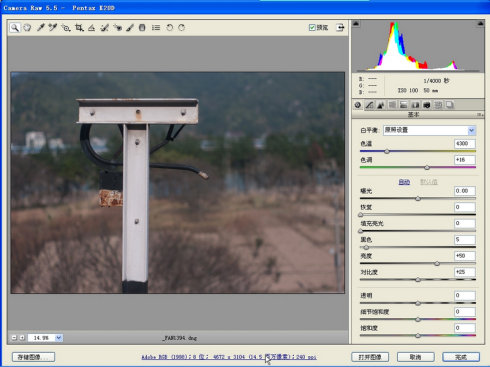Open workflow options link Adobe RGB
This screenshot has height=367, width=490.
click(229, 357)
